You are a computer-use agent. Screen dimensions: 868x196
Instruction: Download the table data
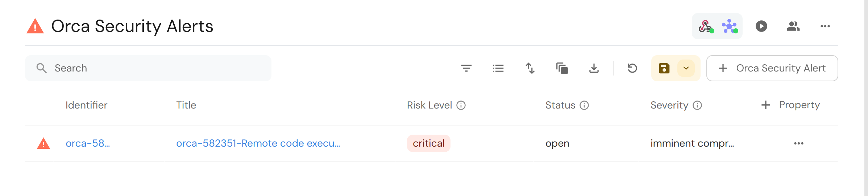click(594, 68)
